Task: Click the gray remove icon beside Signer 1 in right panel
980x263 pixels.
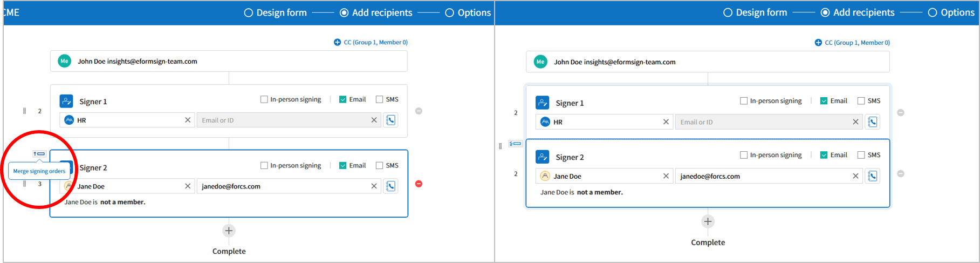Action: tap(900, 113)
